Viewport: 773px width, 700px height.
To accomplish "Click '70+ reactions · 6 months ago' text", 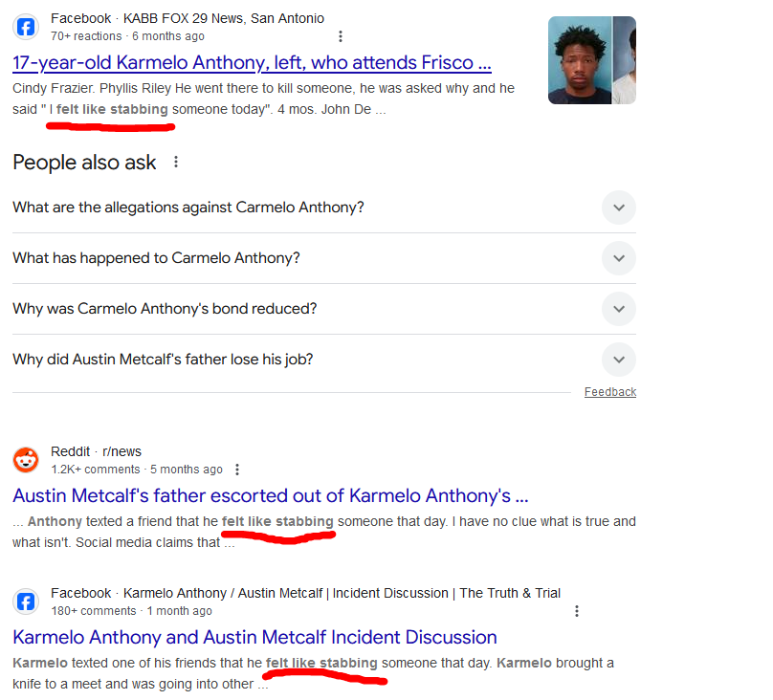I will click(127, 36).
